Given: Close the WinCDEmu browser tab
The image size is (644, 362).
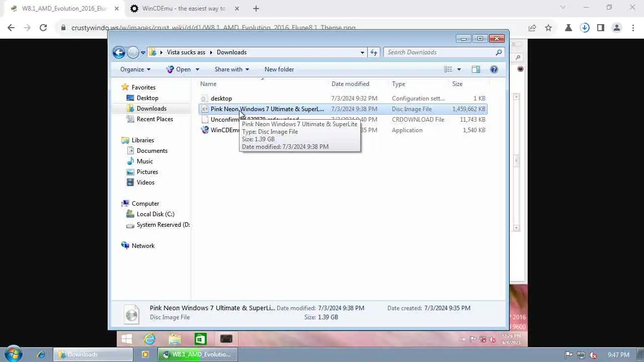Looking at the screenshot, I should tap(237, 9).
